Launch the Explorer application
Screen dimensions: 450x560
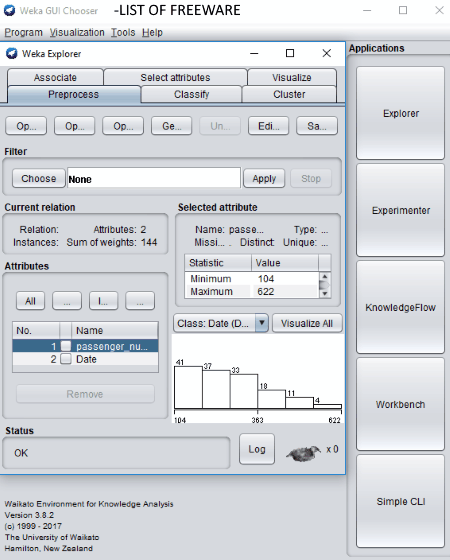tap(400, 113)
